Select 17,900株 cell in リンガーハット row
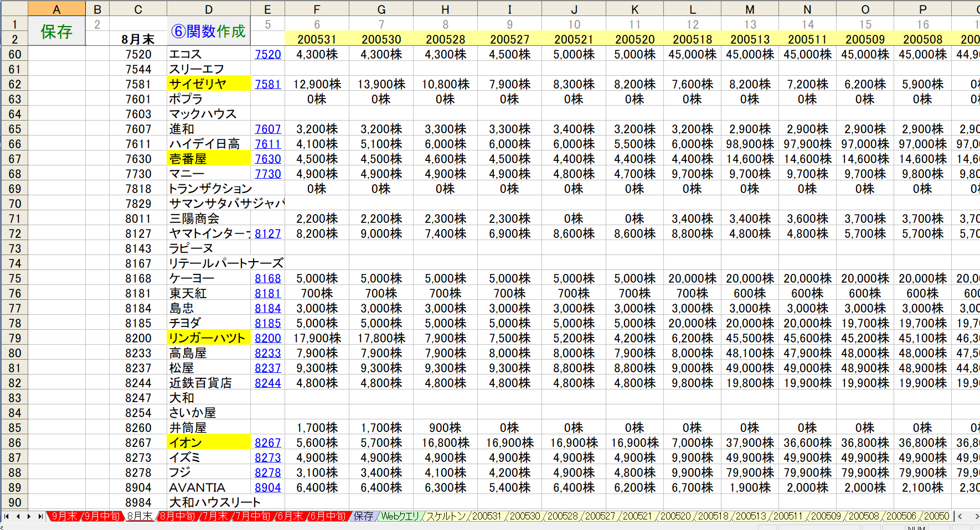The image size is (980, 530). click(x=317, y=338)
